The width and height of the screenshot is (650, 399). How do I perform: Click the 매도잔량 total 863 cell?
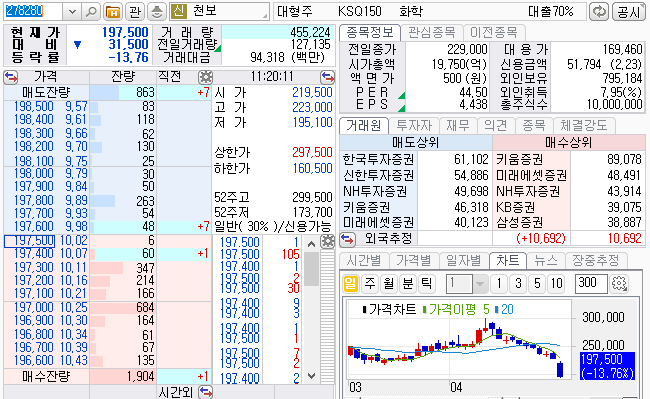[x=123, y=92]
